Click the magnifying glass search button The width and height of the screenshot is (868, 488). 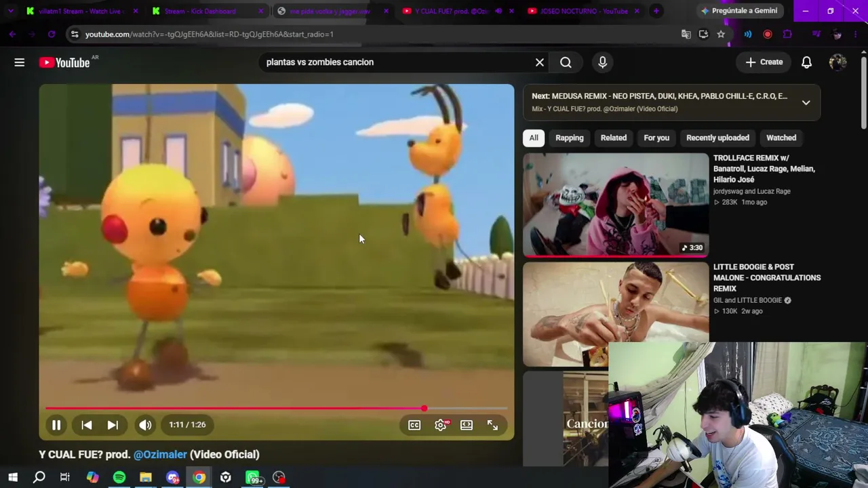click(x=566, y=62)
